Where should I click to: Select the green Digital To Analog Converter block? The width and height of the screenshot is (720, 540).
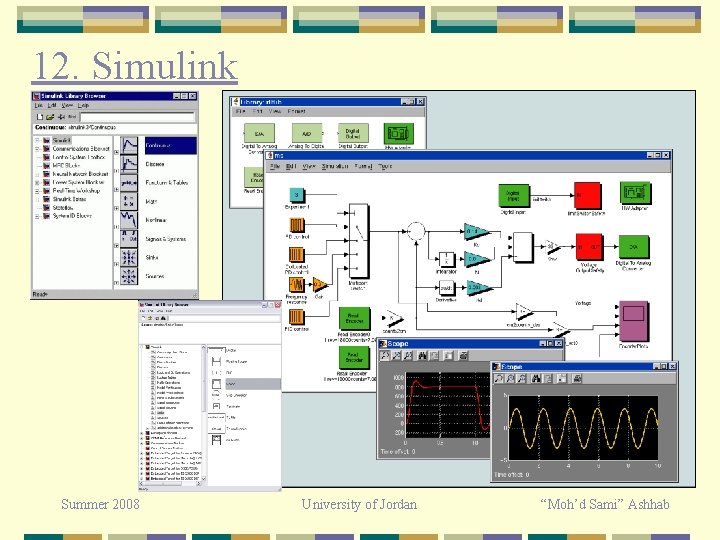634,247
